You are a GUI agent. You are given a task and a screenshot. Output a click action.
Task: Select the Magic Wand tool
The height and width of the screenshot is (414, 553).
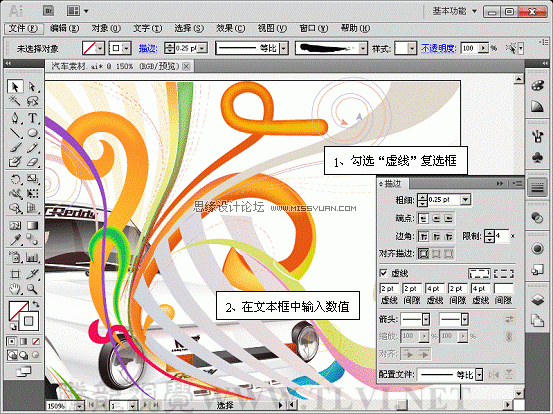click(15, 101)
